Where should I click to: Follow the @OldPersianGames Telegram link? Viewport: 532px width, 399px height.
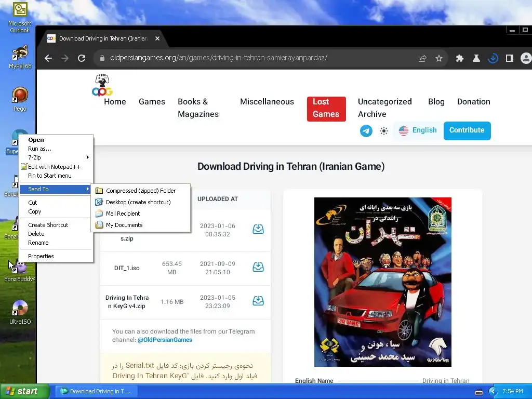(165, 340)
